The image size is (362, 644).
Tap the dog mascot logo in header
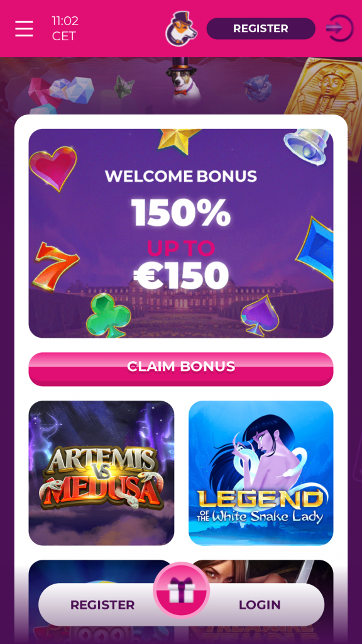point(182,28)
